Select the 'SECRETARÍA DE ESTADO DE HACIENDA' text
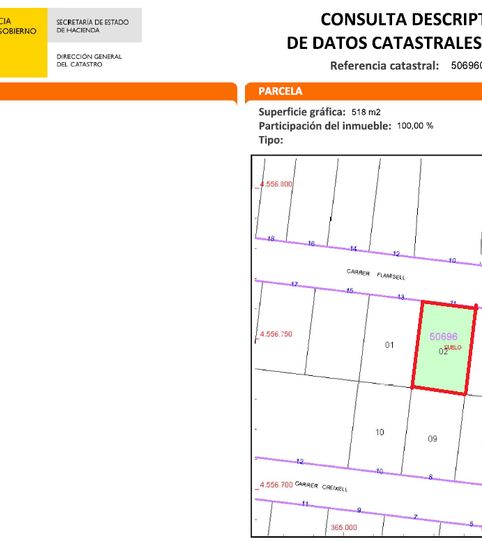 coord(92,26)
